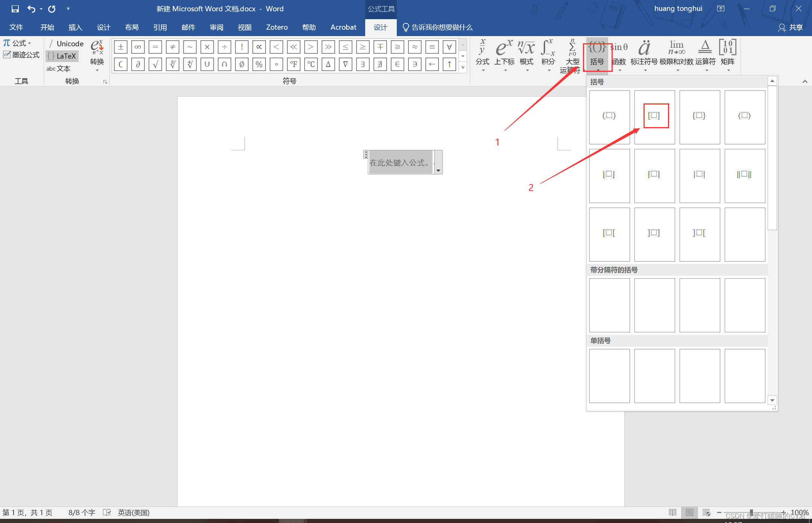812x523 pixels.
Task: Open the equation placeholder options arrow
Action: 438,170
